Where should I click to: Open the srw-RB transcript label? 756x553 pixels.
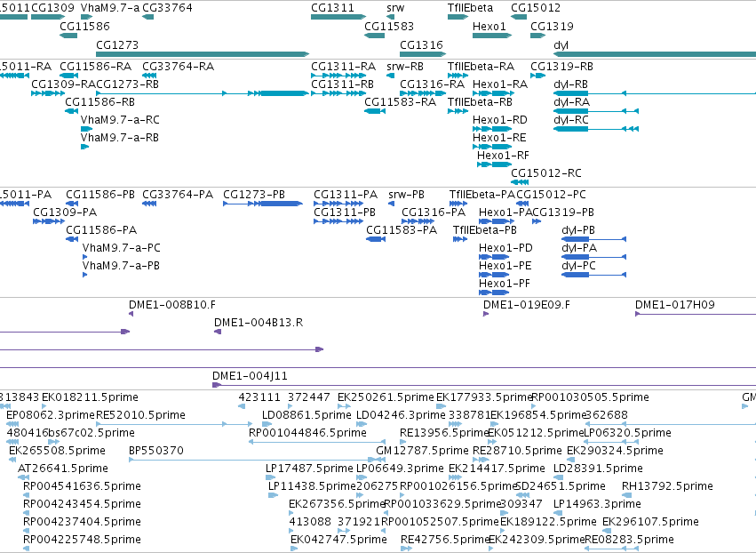tap(405, 66)
